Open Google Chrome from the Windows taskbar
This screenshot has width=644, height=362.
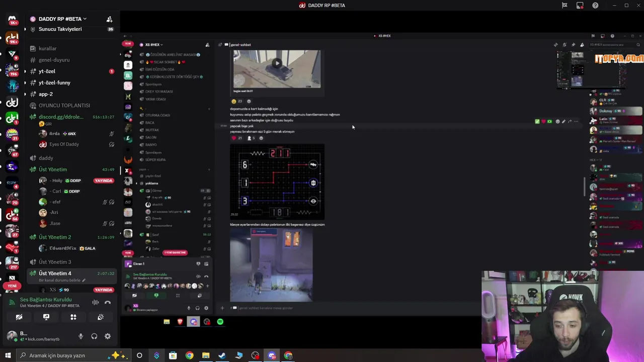tap(189, 355)
